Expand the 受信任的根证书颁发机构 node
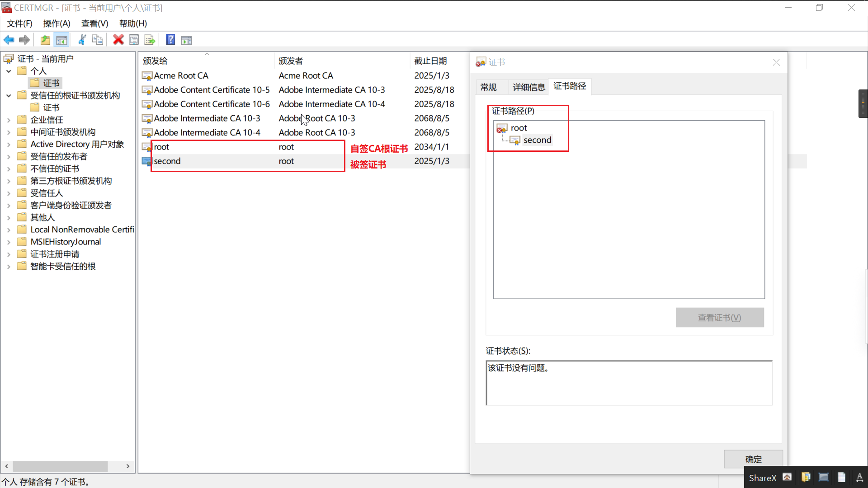This screenshot has height=488, width=868. [x=9, y=95]
